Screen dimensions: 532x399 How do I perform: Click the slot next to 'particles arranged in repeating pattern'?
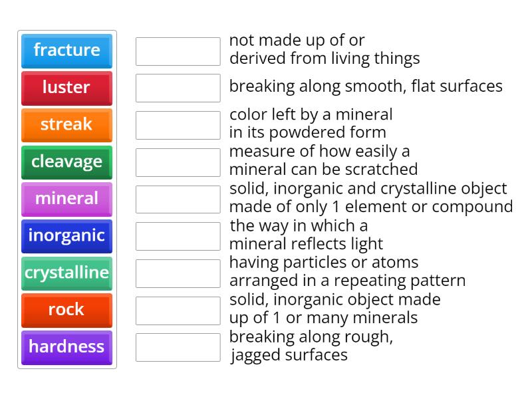177,273
